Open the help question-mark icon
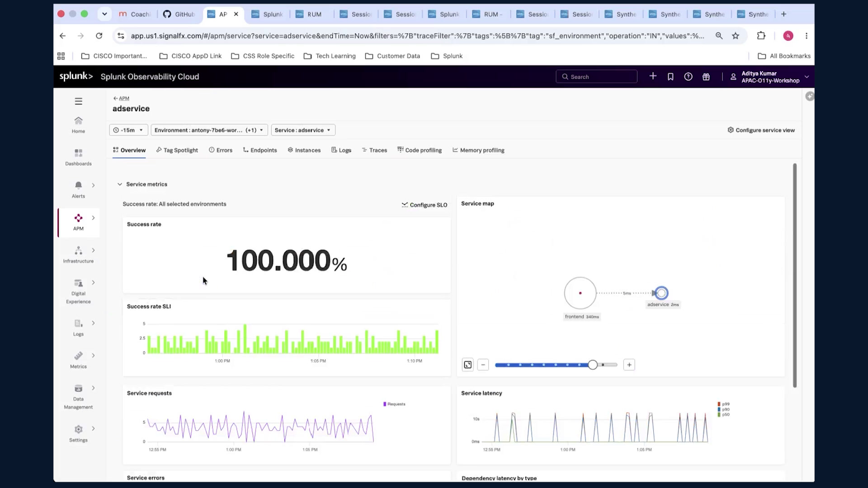 click(x=688, y=77)
